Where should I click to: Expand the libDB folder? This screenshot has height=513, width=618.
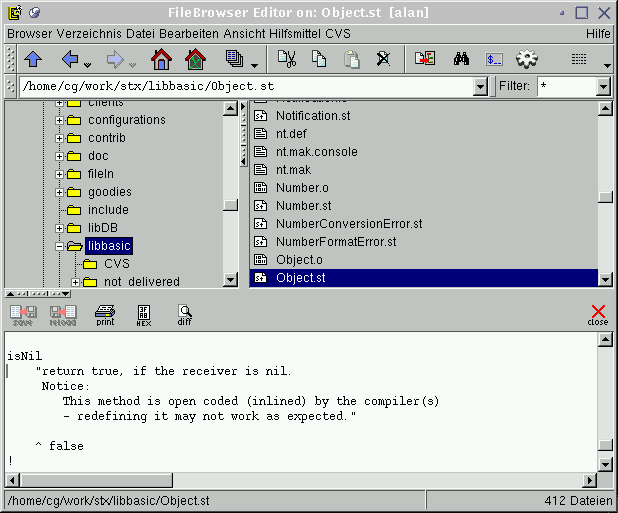(60, 228)
